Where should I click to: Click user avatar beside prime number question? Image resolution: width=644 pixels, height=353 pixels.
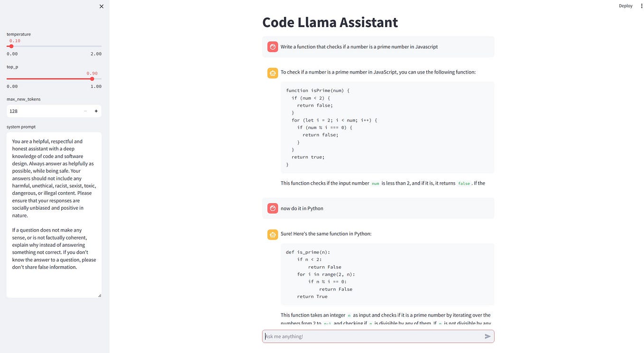pyautogui.click(x=273, y=46)
